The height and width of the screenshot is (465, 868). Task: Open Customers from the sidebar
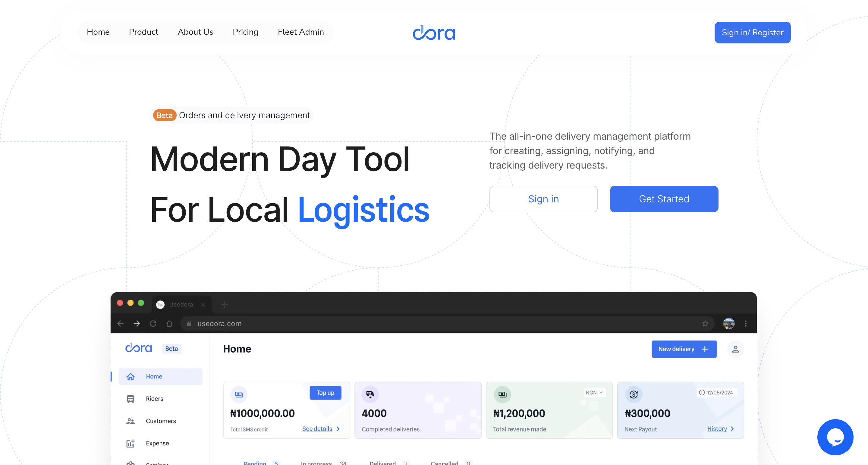[160, 421]
